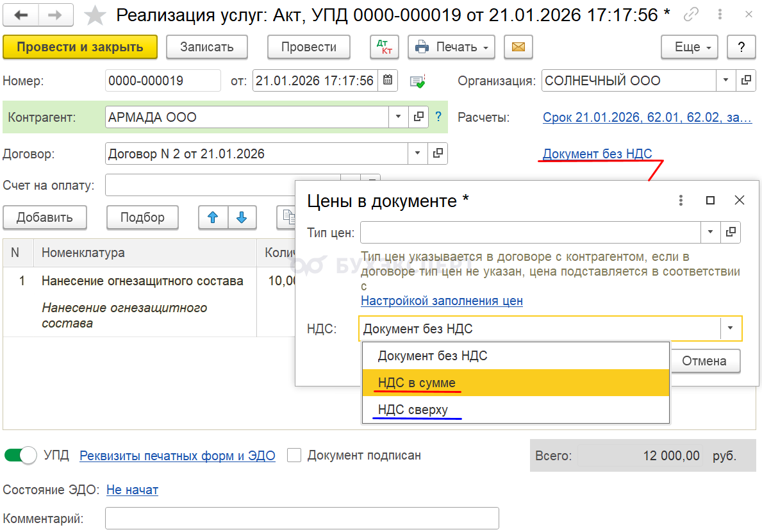Open the main window's three-dot menu
762x532 pixels.
click(x=720, y=15)
